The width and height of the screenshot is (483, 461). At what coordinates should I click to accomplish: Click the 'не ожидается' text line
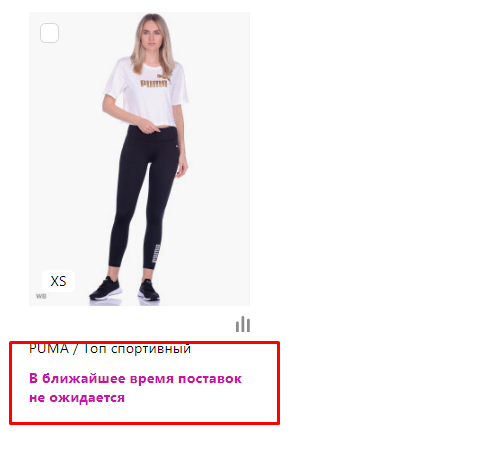77,397
